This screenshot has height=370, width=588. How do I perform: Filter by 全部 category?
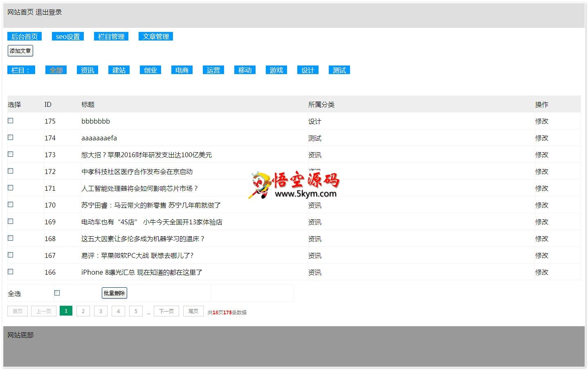coord(56,70)
